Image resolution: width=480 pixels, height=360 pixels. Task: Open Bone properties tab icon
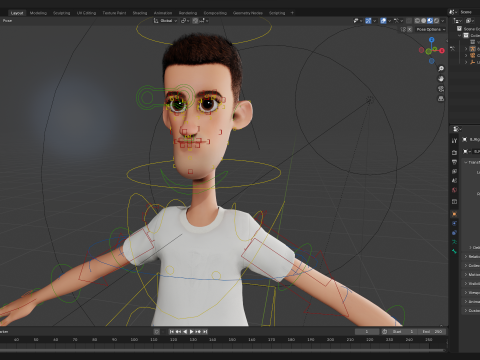tap(454, 251)
